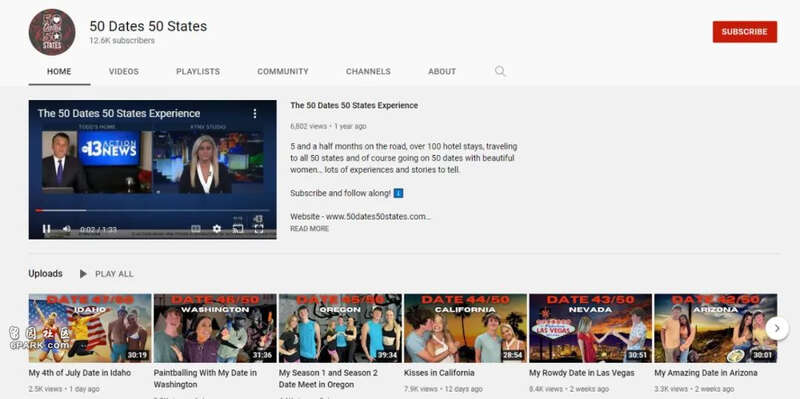This screenshot has width=800, height=399.
Task: Open the VIDEOS tab
Action: click(x=123, y=71)
